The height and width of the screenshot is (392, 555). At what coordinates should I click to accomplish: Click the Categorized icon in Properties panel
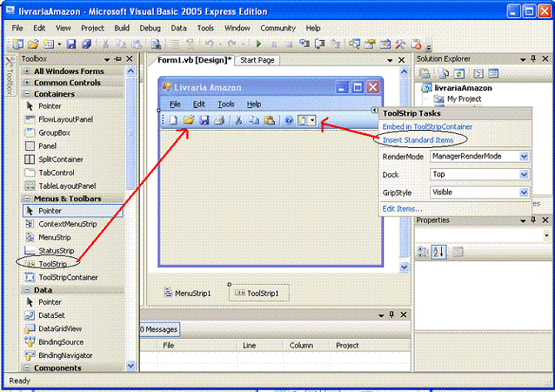(423, 252)
